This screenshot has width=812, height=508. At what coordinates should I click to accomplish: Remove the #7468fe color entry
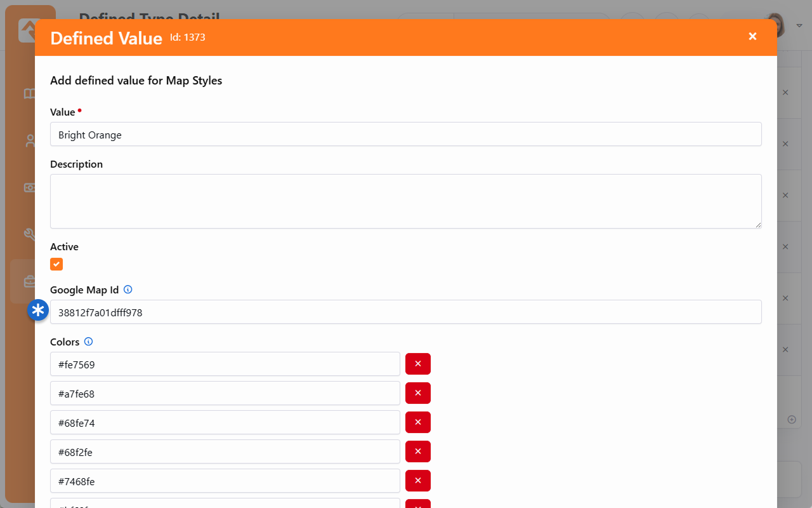coord(417,481)
